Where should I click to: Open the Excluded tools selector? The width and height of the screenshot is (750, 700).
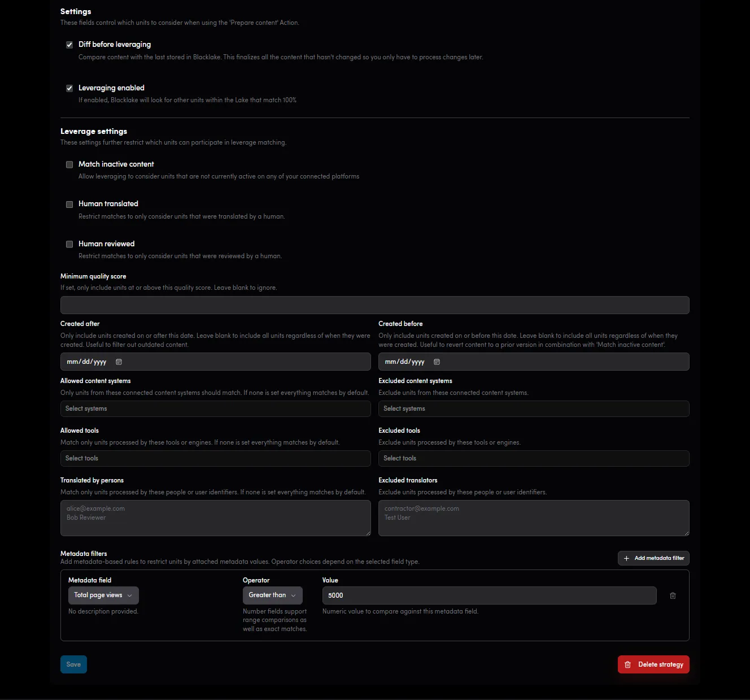pyautogui.click(x=534, y=458)
